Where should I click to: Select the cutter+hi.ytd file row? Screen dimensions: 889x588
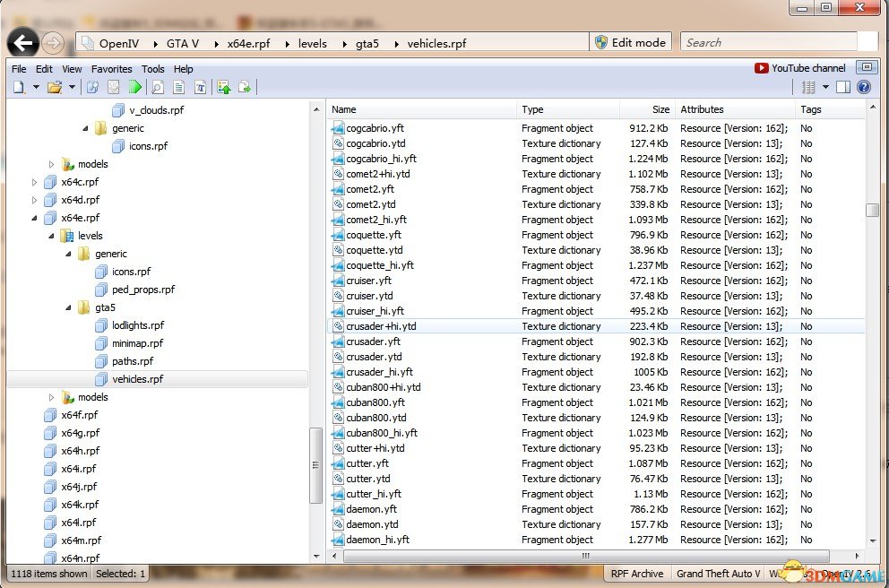[x=597, y=448]
